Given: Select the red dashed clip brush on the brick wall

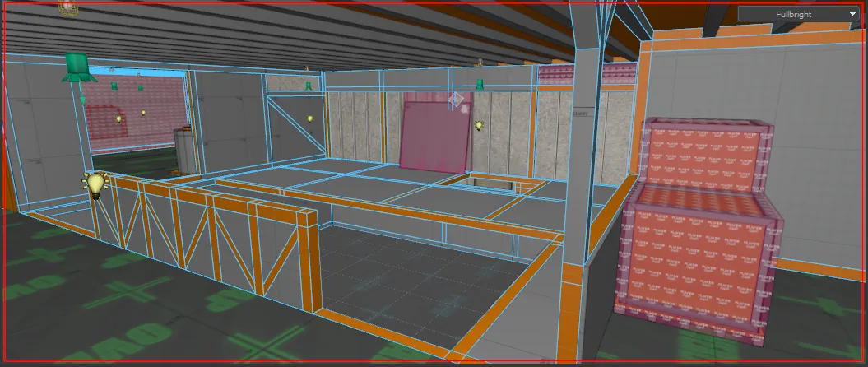Looking at the screenshot, I should coord(106,122).
